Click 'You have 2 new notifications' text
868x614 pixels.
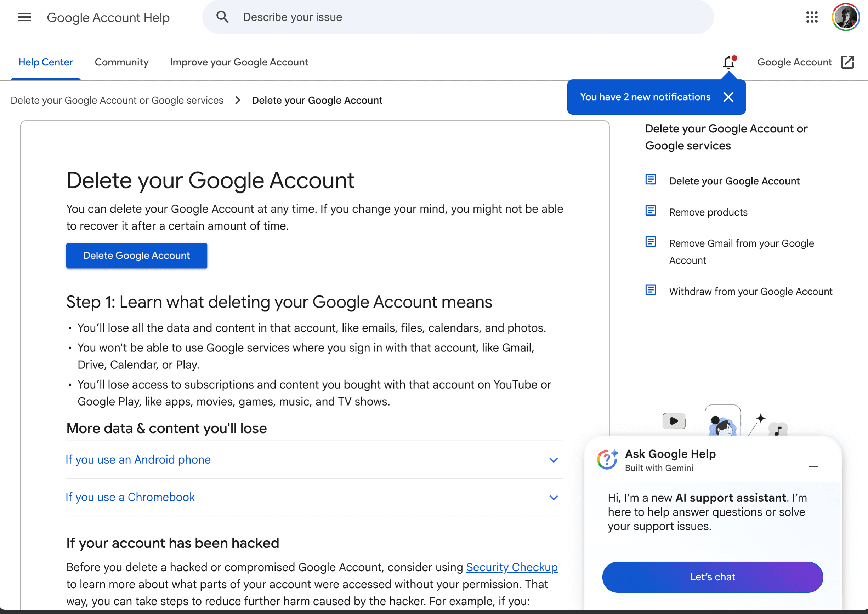(x=645, y=97)
